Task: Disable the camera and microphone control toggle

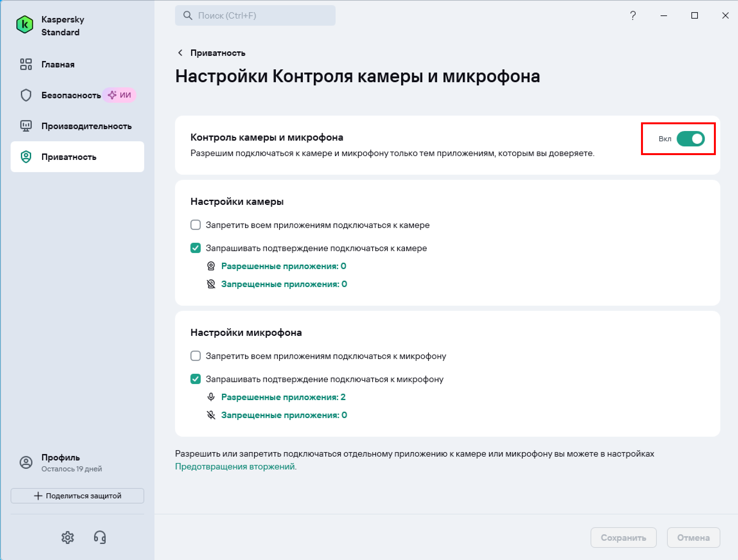Action: (x=690, y=139)
